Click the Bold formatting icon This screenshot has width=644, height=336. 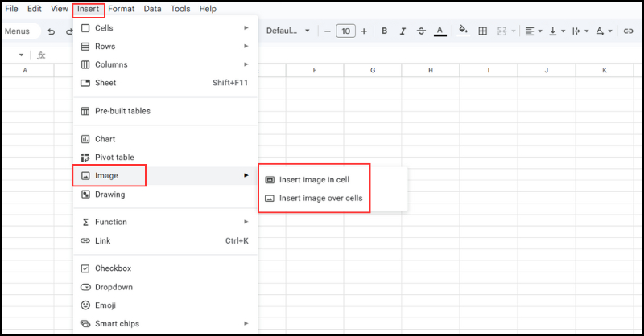tap(385, 31)
